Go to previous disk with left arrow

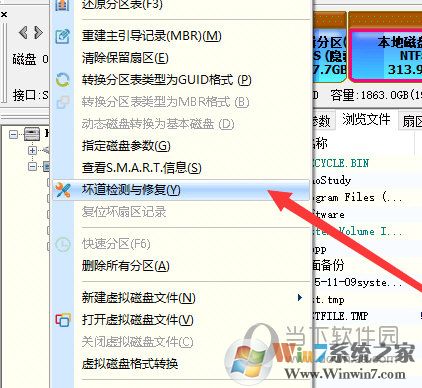tap(23, 33)
